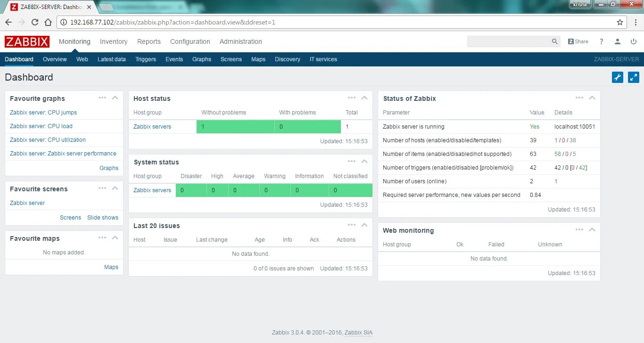The image size is (644, 343).
Task: Collapse the Favourite graphs widget
Action: (x=115, y=98)
